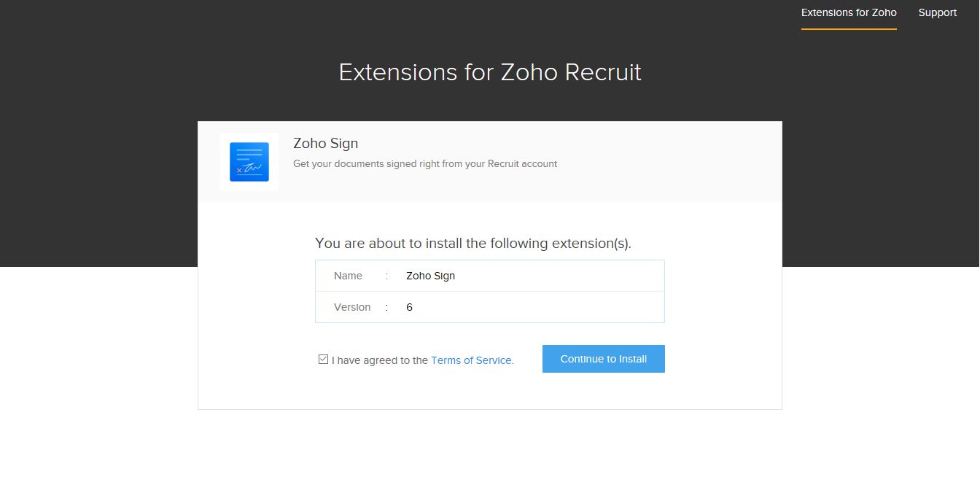
Task: Select the Name label in the details table
Action: [348, 276]
